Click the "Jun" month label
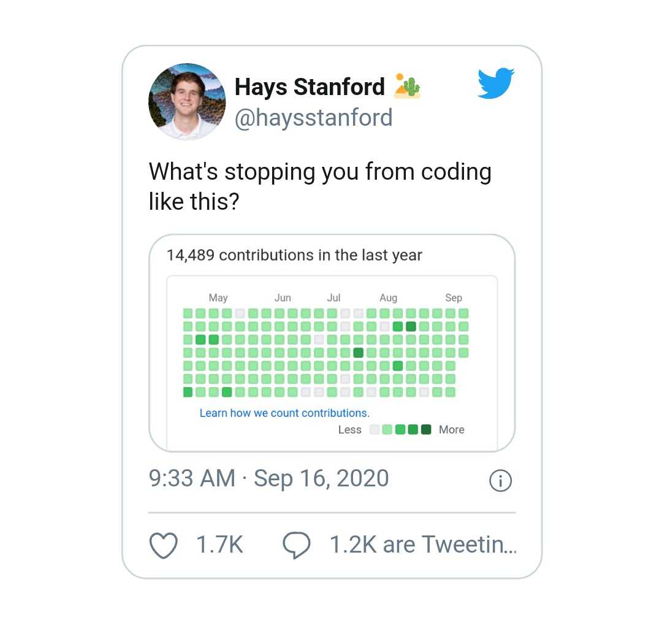Viewport: 662px width, 644px height. coord(283,297)
